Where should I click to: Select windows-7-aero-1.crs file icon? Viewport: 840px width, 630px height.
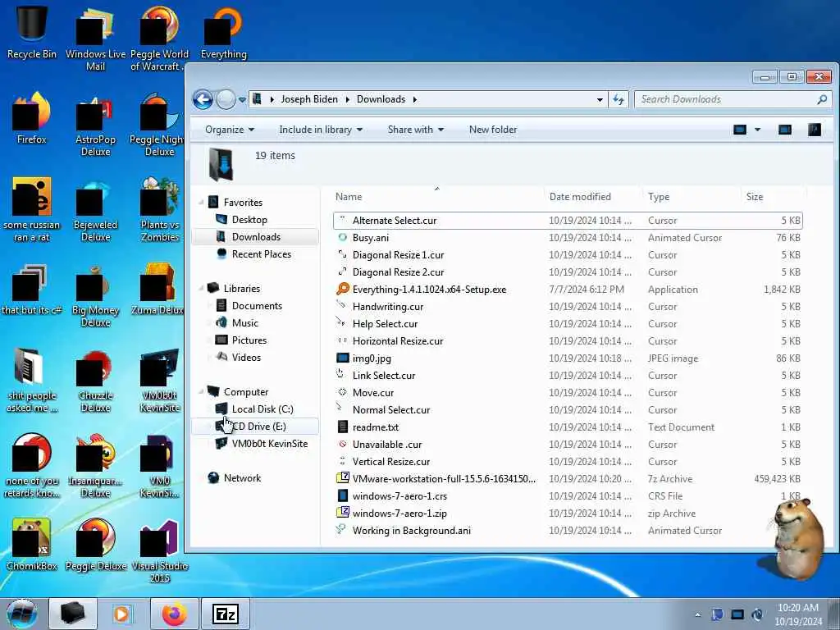(343, 495)
